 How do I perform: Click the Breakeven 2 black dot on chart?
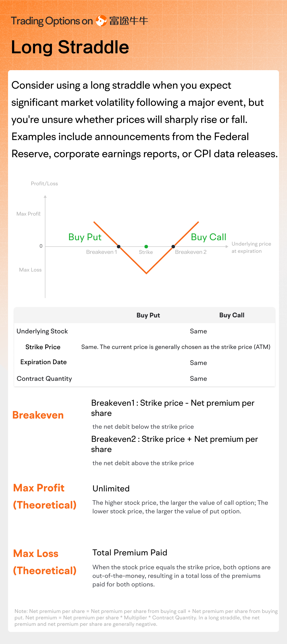coord(173,246)
